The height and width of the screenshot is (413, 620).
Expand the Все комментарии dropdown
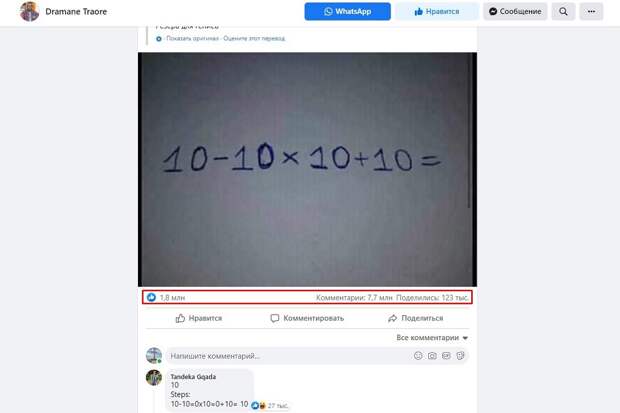point(432,337)
